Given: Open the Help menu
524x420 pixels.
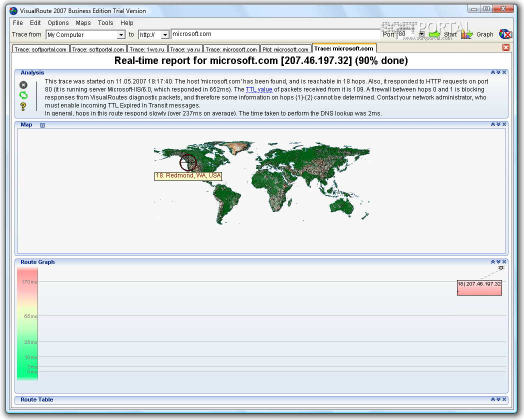Looking at the screenshot, I should click(127, 22).
